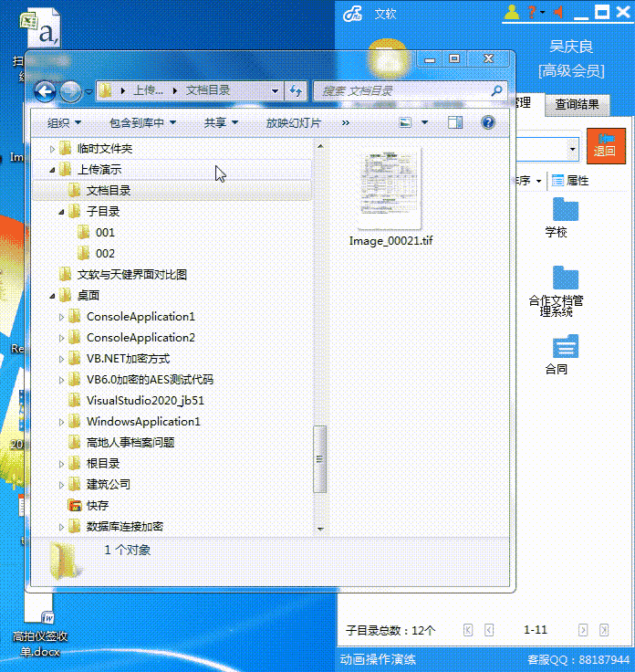Screen dimensions: 635x672
Task: Go to next page in 文软 pager
Action: pos(582,630)
